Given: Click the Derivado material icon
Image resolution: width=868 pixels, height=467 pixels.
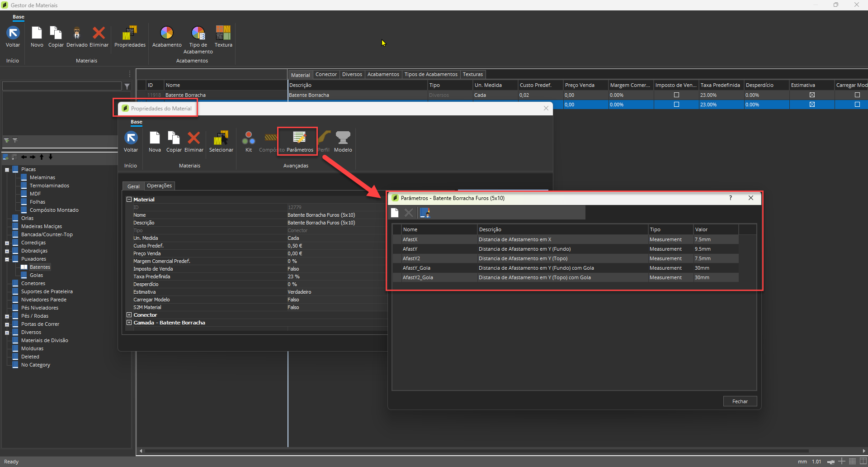Looking at the screenshot, I should pos(77,33).
